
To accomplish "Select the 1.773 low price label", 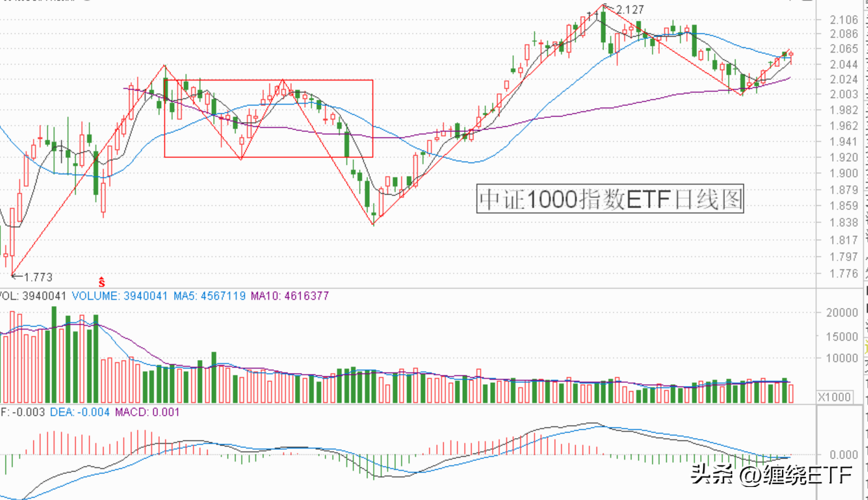I will [x=38, y=277].
